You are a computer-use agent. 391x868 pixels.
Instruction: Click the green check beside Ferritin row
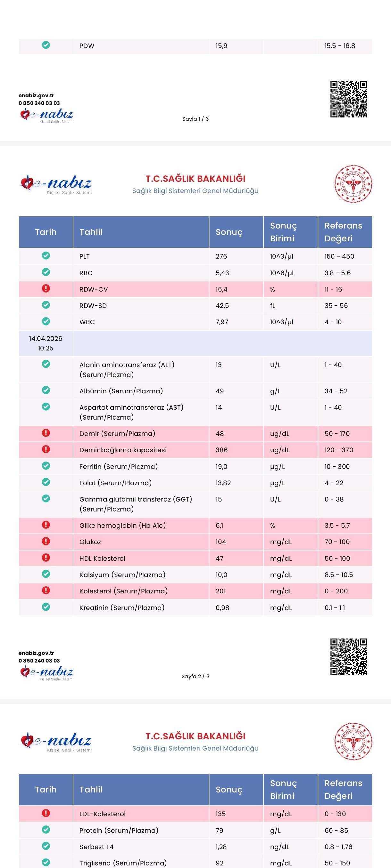pyautogui.click(x=46, y=466)
